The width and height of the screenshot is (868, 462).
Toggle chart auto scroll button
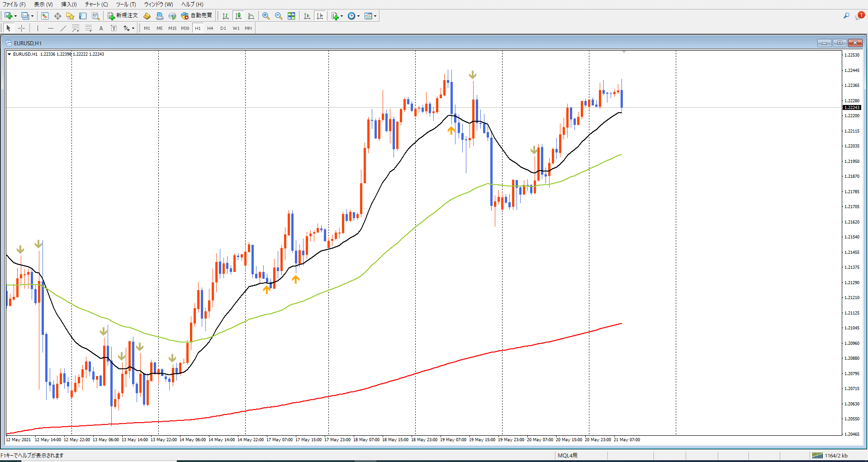(307, 16)
